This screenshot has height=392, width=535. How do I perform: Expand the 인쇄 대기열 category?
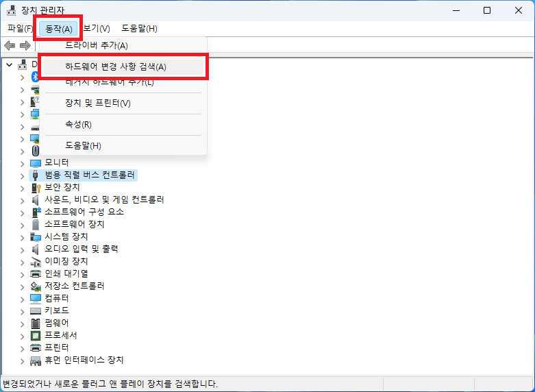click(x=22, y=275)
